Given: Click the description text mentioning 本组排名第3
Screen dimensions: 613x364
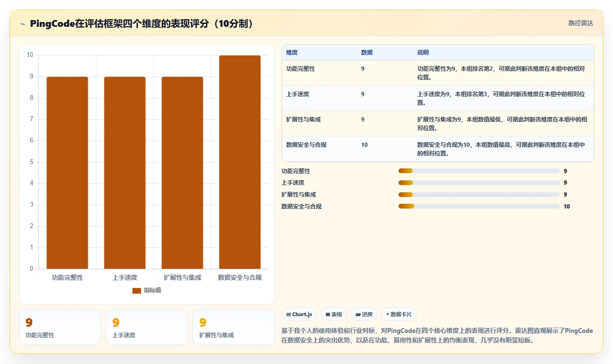Looking at the screenshot, I should point(501,98).
